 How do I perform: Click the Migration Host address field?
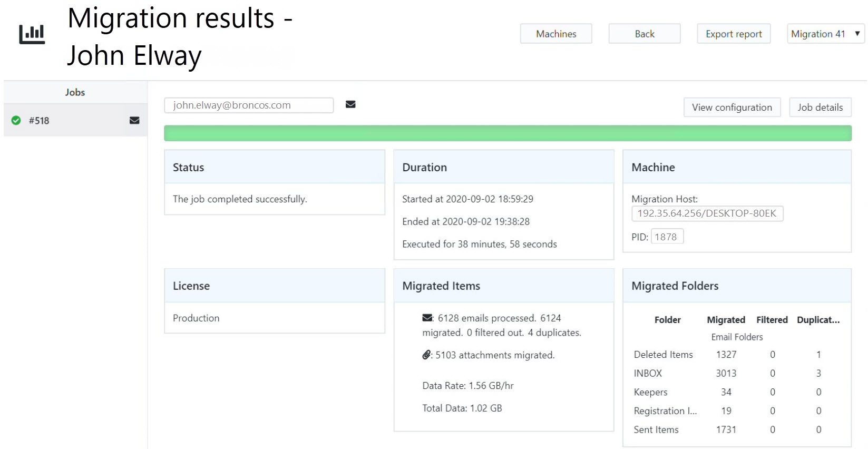[707, 213]
